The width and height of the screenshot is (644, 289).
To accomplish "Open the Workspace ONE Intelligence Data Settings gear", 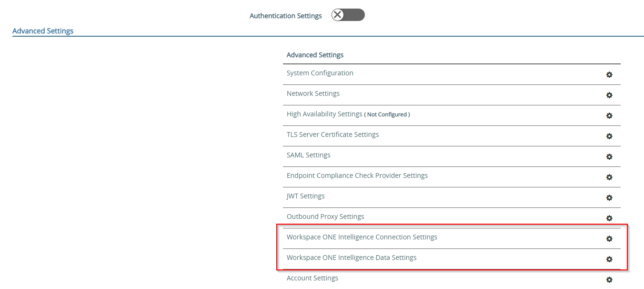I will (609, 259).
